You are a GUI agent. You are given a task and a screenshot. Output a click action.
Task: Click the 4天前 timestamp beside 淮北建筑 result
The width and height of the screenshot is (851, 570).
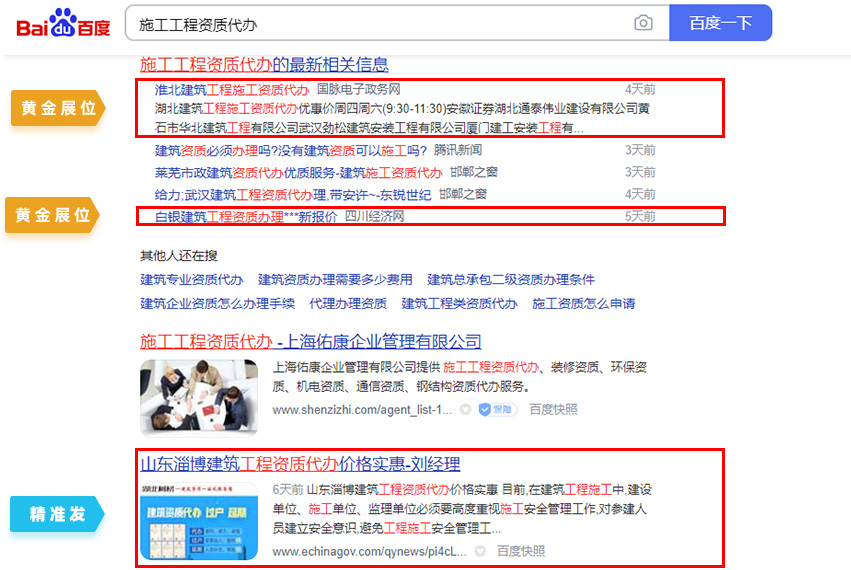tap(640, 90)
